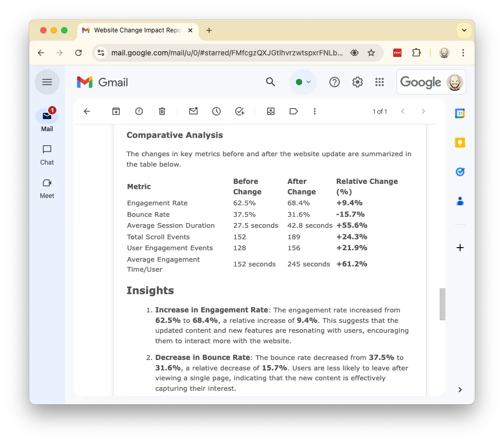Click the diamond icon in address bar
The image size is (504, 443).
(x=354, y=53)
